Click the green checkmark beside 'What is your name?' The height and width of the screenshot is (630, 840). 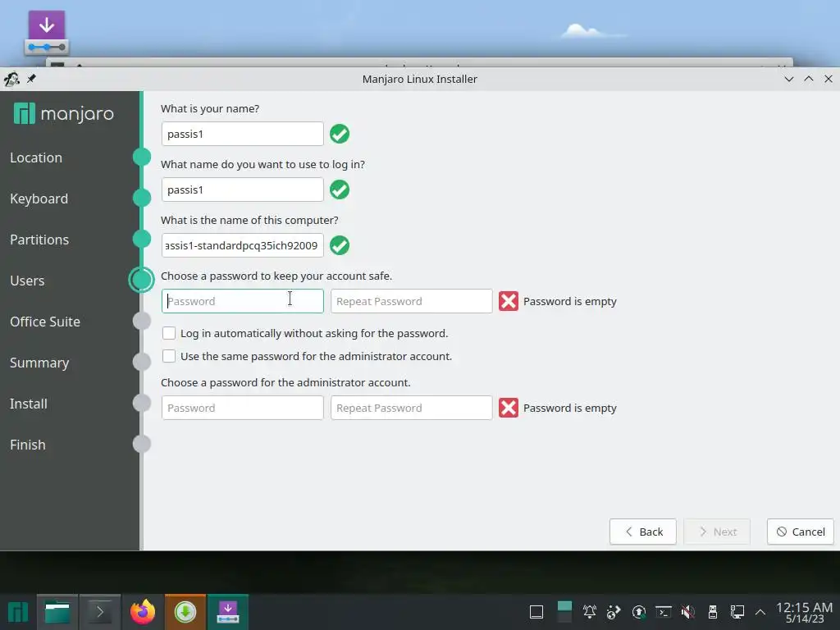coord(340,134)
